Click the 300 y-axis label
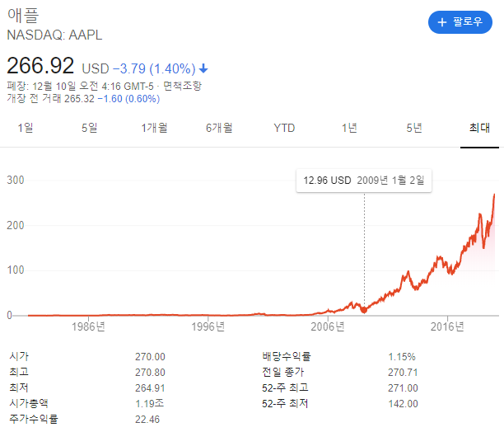The width and height of the screenshot is (504, 432). [16, 180]
